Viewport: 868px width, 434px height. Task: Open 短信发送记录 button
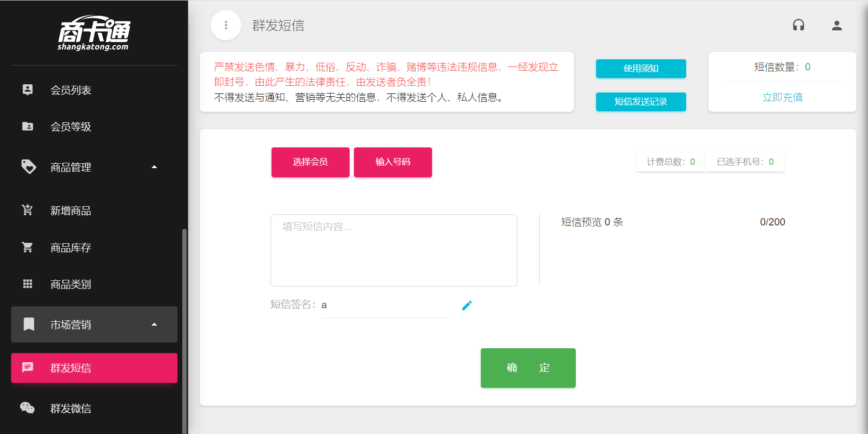click(x=641, y=102)
